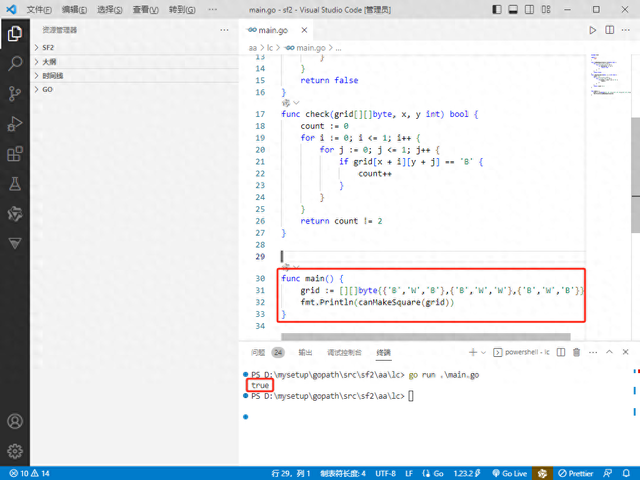The width and height of the screenshot is (640, 480).
Task: Click the code lens above func check
Action: (x=291, y=103)
